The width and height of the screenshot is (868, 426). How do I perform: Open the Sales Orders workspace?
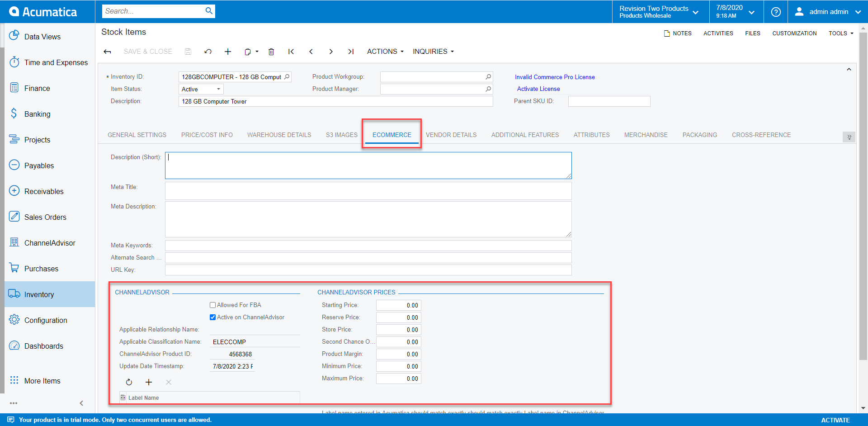[x=50, y=217]
